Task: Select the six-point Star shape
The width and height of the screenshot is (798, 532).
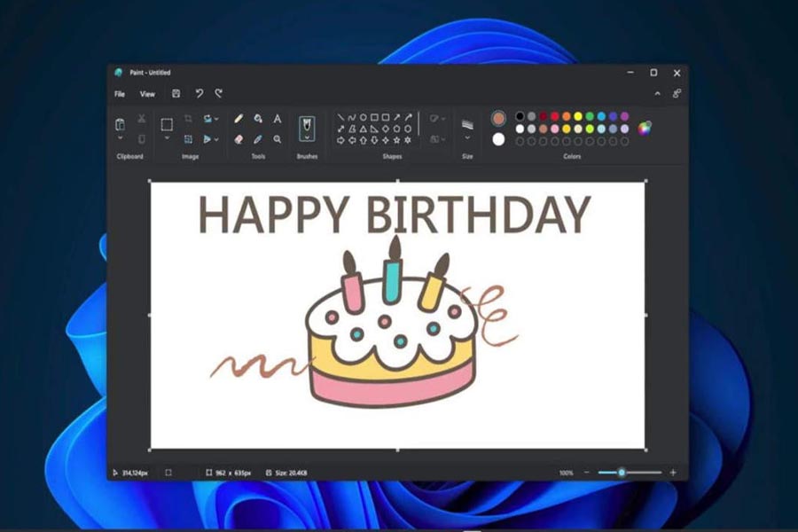Action: coord(408,140)
